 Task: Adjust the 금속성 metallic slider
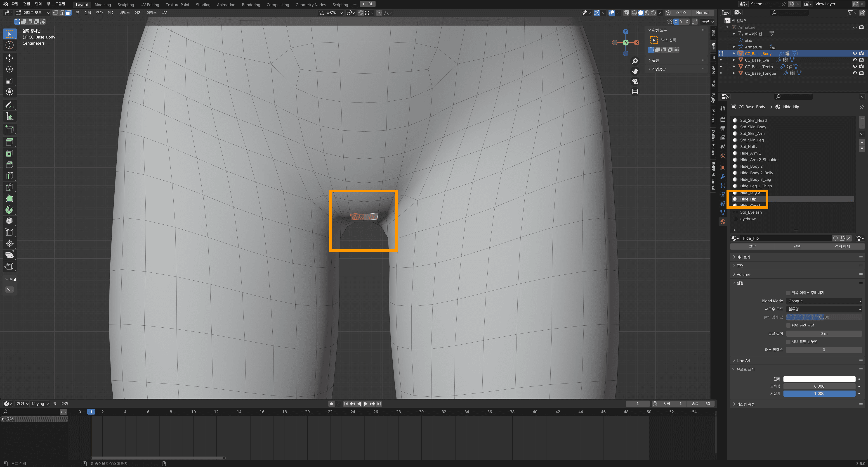819,386
